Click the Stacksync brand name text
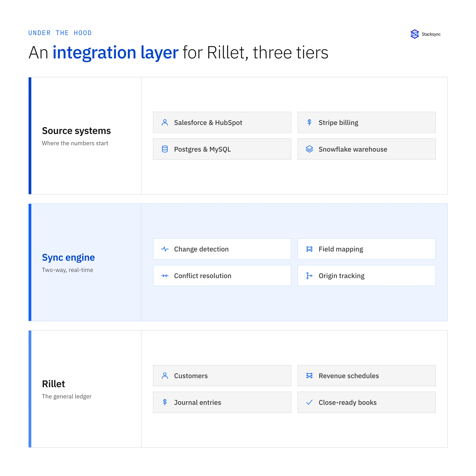476x476 pixels. pyautogui.click(x=431, y=34)
